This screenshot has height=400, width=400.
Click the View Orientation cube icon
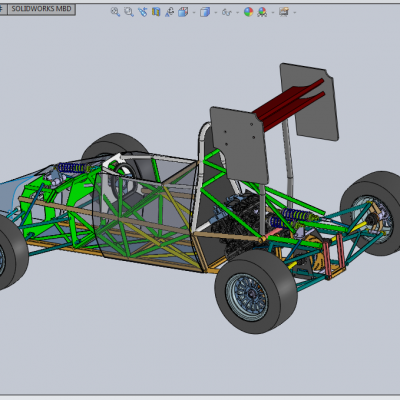pos(183,12)
